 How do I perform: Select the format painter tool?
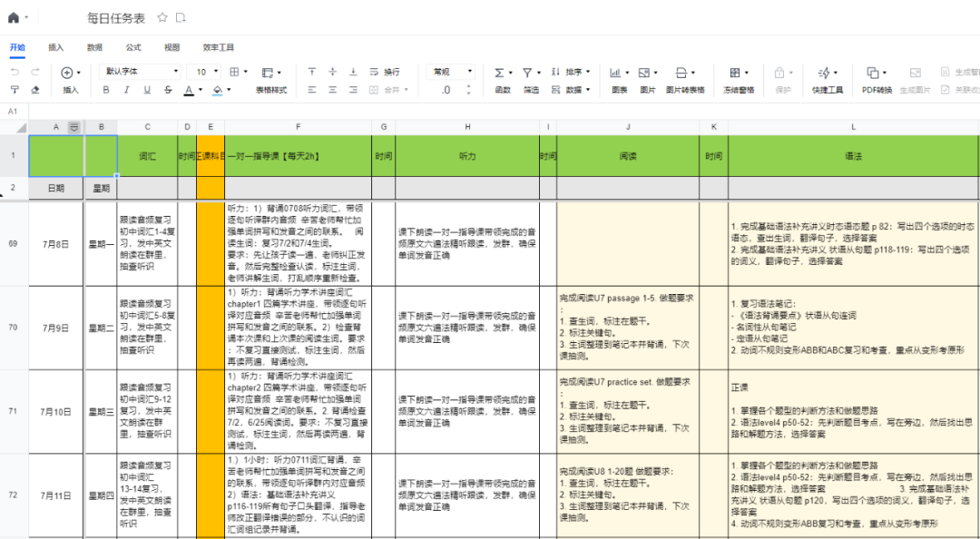[x=15, y=90]
